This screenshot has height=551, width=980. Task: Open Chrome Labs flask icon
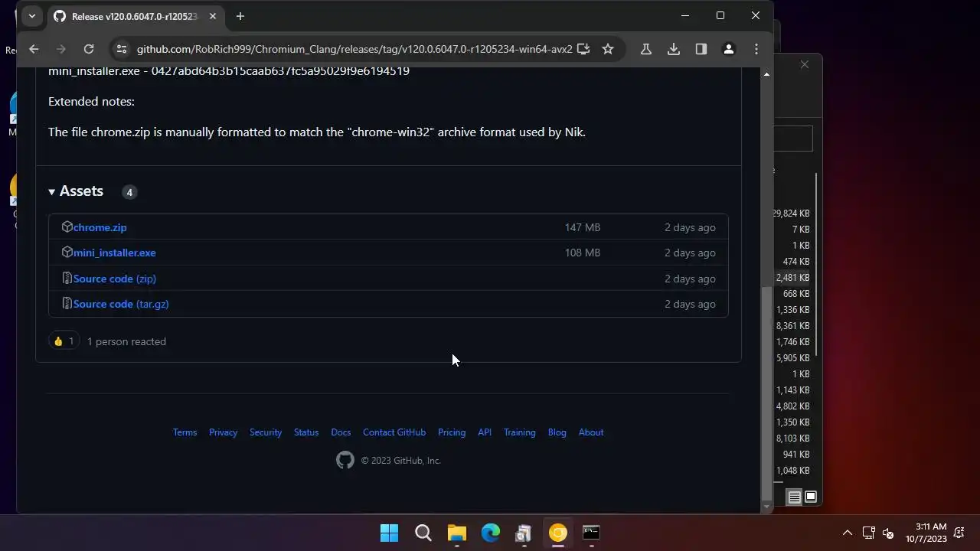(x=646, y=49)
